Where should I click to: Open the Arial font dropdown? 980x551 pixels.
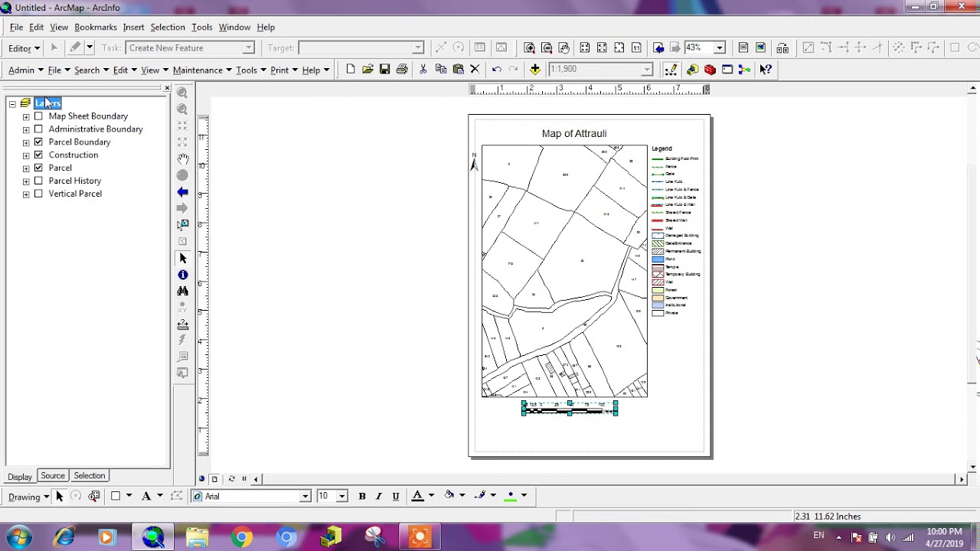tap(305, 496)
